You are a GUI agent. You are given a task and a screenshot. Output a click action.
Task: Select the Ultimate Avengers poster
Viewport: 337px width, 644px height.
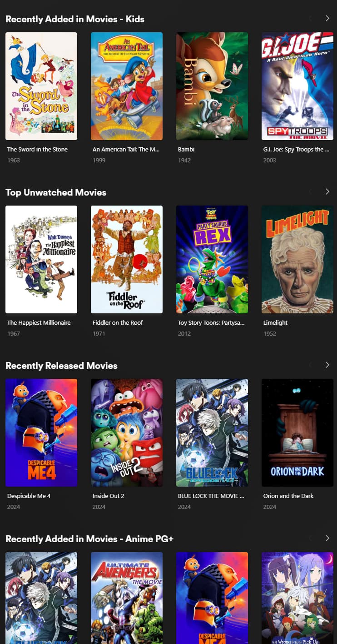(127, 598)
